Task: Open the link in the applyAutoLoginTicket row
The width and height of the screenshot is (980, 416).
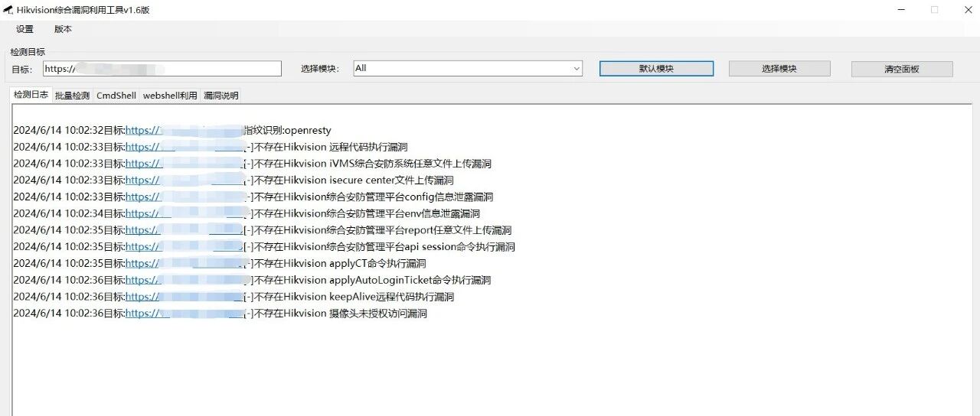Action: 184,280
